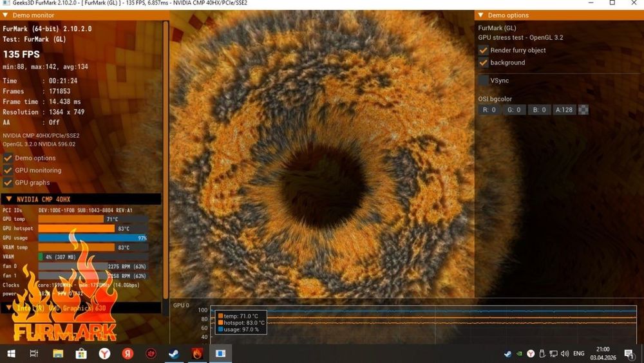Click the 'OpenGL 3.2.0 NVIDIA 596.02' text

click(39, 144)
